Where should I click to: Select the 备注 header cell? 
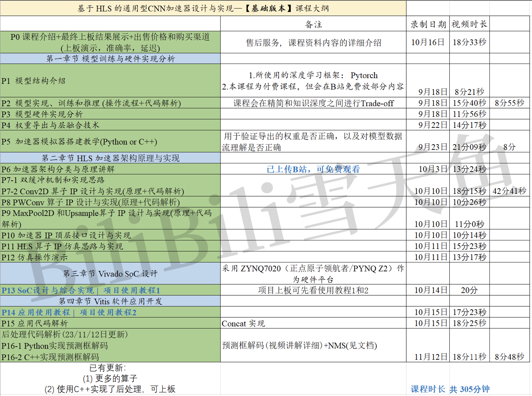click(313, 24)
